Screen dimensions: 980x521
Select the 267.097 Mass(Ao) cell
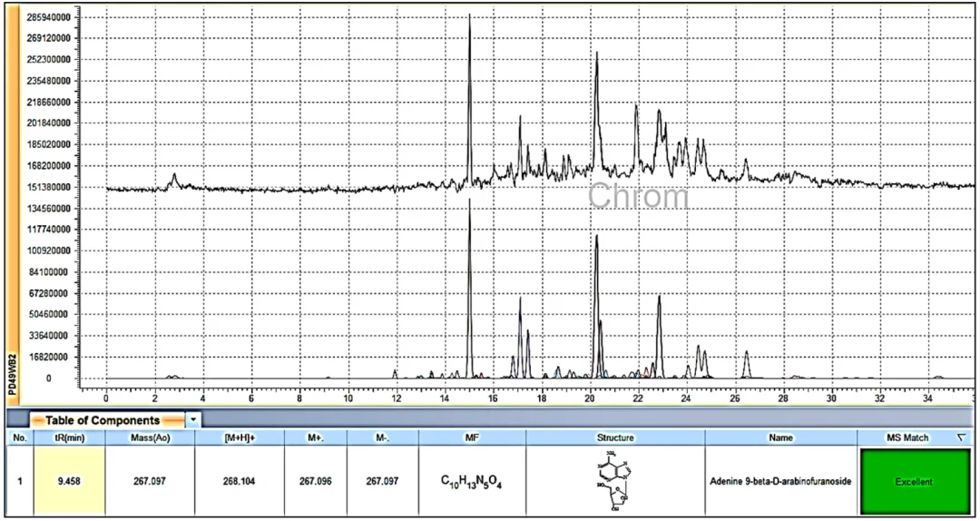pos(150,482)
